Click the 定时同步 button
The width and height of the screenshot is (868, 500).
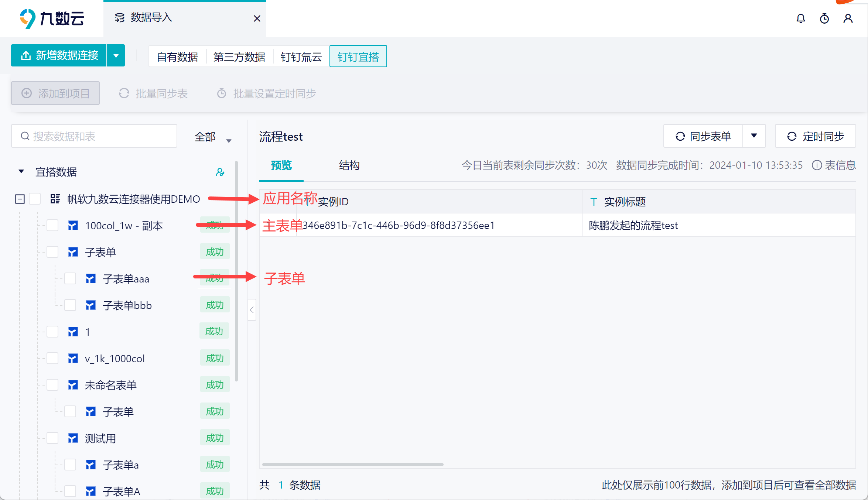(x=815, y=136)
